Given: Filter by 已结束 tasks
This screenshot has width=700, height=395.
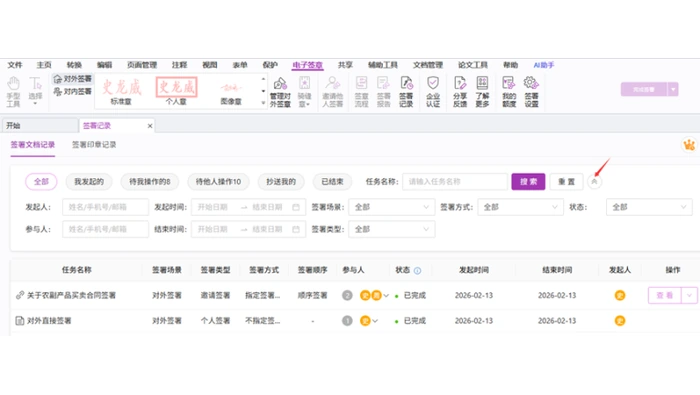Looking at the screenshot, I should tap(333, 182).
